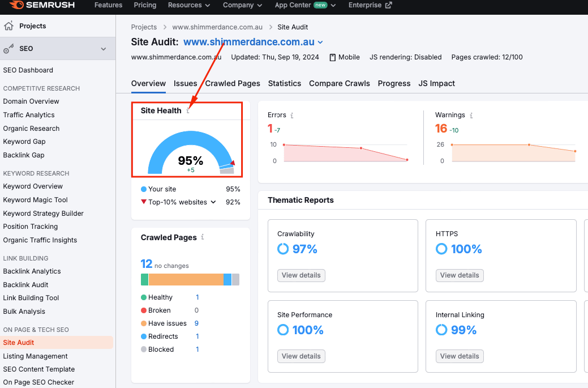Click the Have issues count 9
This screenshot has width=588, height=388.
coord(196,323)
